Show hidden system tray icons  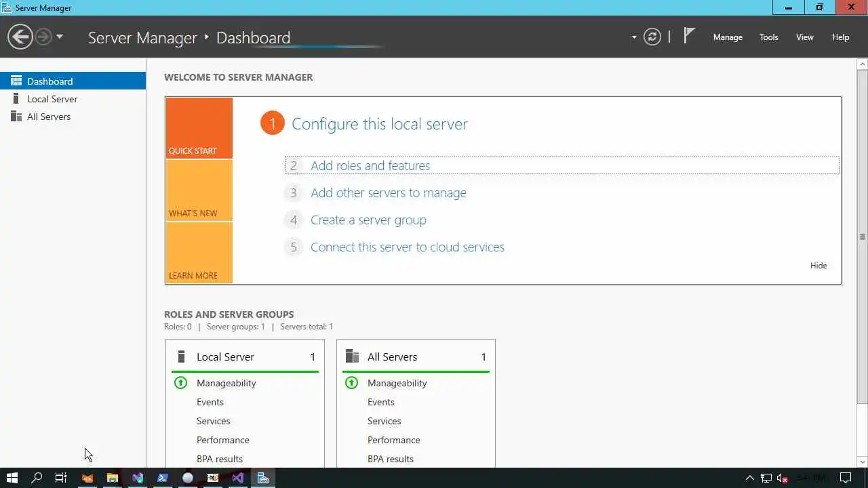tap(750, 478)
